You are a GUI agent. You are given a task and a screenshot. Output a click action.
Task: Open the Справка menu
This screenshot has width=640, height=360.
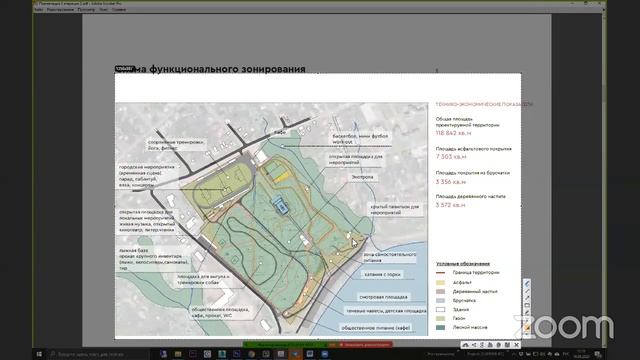point(119,9)
